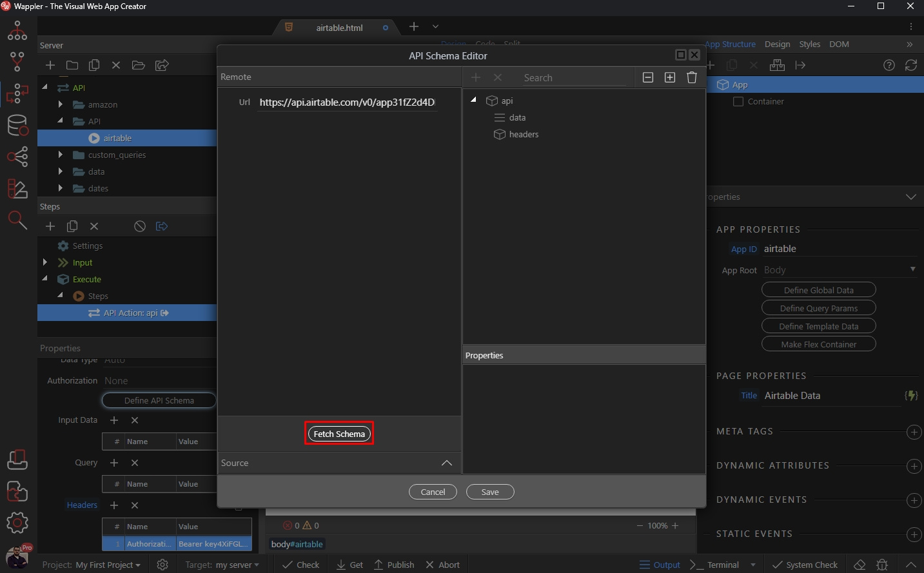Select the airtable.html tab
Screen dimensions: 924x573
[x=339, y=28]
